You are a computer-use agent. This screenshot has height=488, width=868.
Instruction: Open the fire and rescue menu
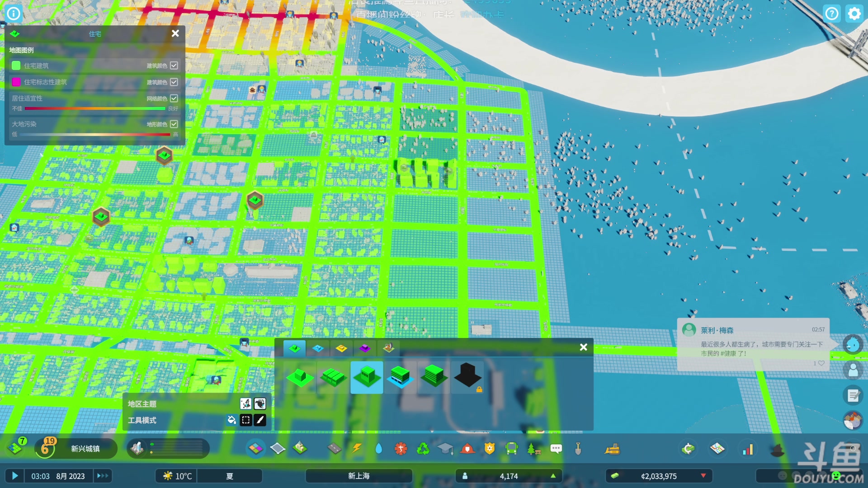click(467, 449)
